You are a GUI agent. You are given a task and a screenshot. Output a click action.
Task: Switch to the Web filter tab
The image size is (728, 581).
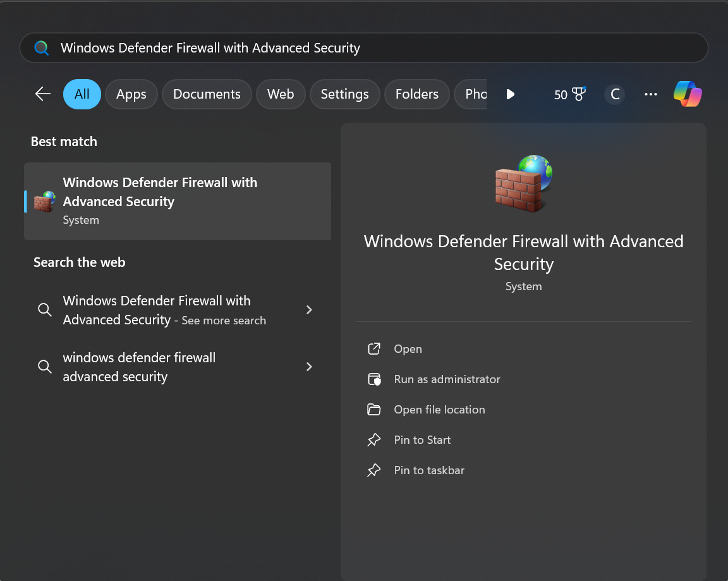(x=281, y=94)
